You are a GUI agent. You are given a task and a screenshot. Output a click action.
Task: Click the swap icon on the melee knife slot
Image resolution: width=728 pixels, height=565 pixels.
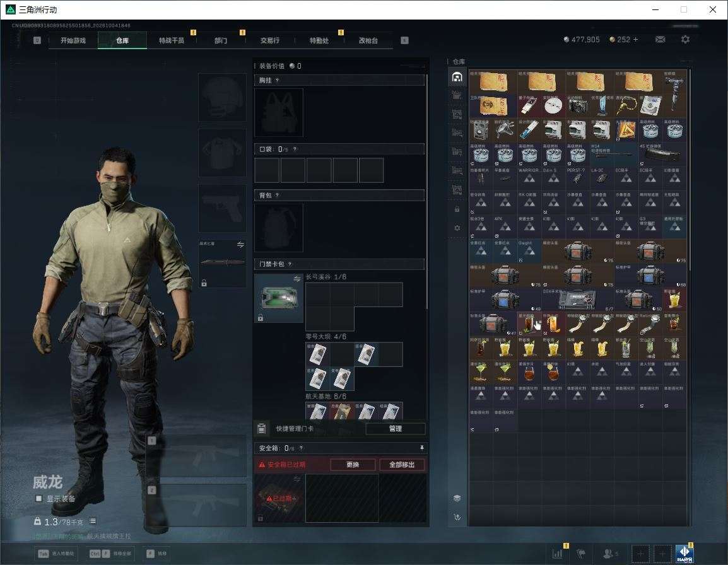click(x=240, y=245)
